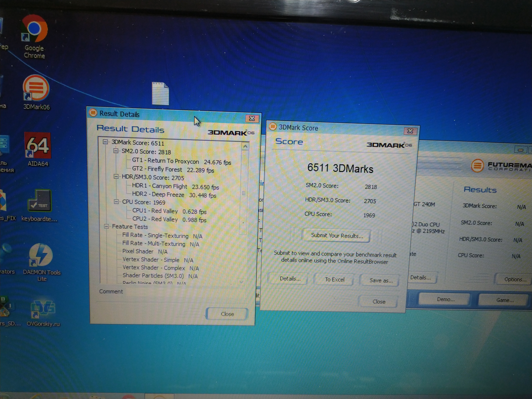Select HDR1 - Canyon Flight row
This screenshot has height=399, width=532.
[175, 187]
